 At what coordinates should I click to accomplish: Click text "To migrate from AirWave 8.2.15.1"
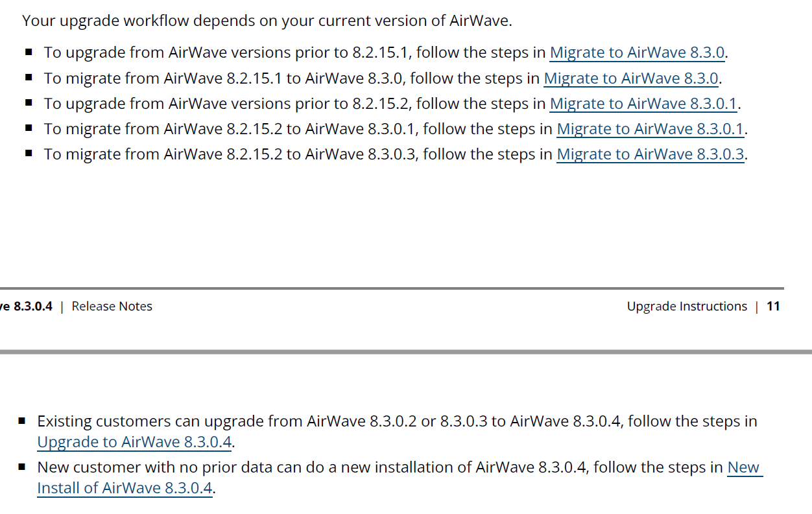coord(162,78)
